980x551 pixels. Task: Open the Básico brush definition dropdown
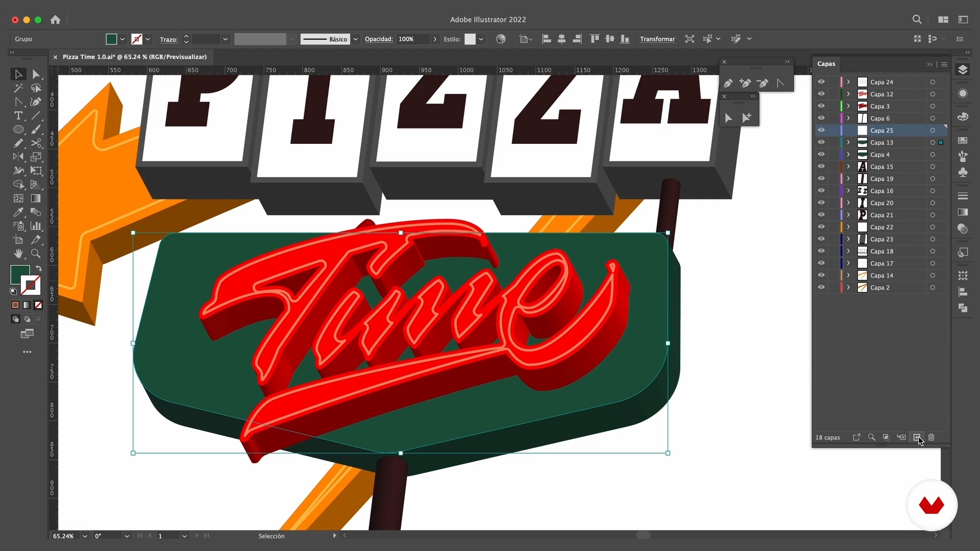(356, 39)
